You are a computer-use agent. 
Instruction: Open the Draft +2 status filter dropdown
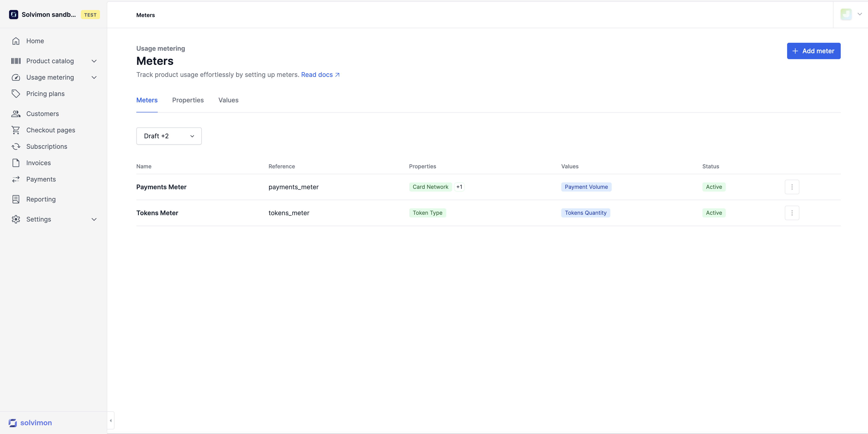pos(169,136)
